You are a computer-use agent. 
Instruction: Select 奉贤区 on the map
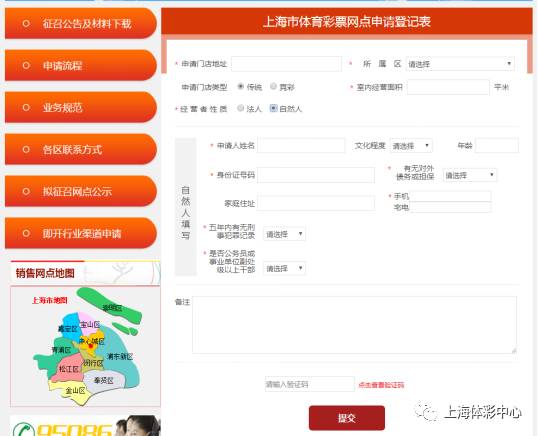[x=104, y=380]
